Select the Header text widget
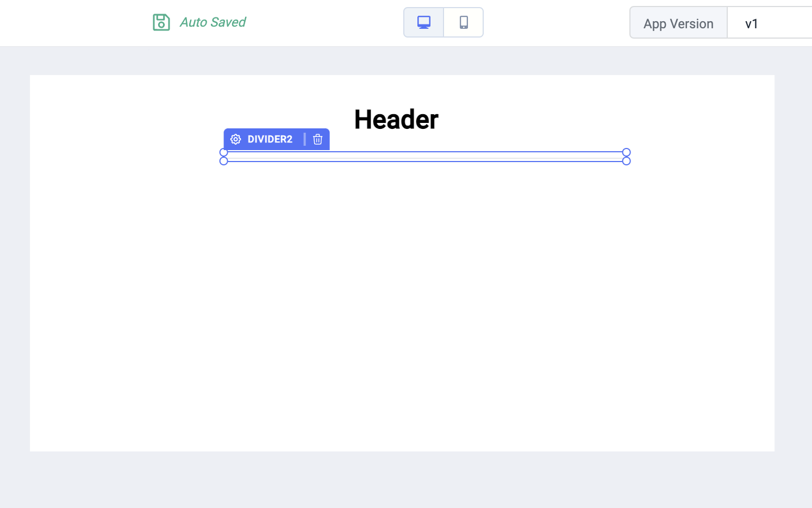 coord(396,120)
